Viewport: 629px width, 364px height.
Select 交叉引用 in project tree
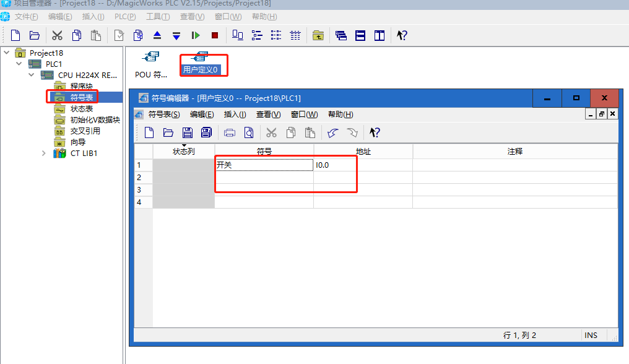(x=85, y=131)
